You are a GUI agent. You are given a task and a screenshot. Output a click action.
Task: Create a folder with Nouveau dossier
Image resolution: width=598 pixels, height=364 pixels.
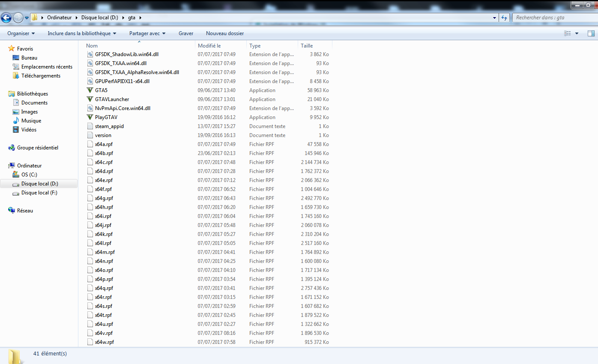(225, 33)
